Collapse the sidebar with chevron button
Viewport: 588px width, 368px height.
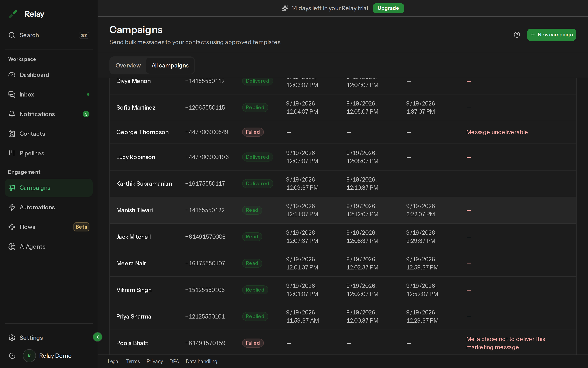pos(97,337)
